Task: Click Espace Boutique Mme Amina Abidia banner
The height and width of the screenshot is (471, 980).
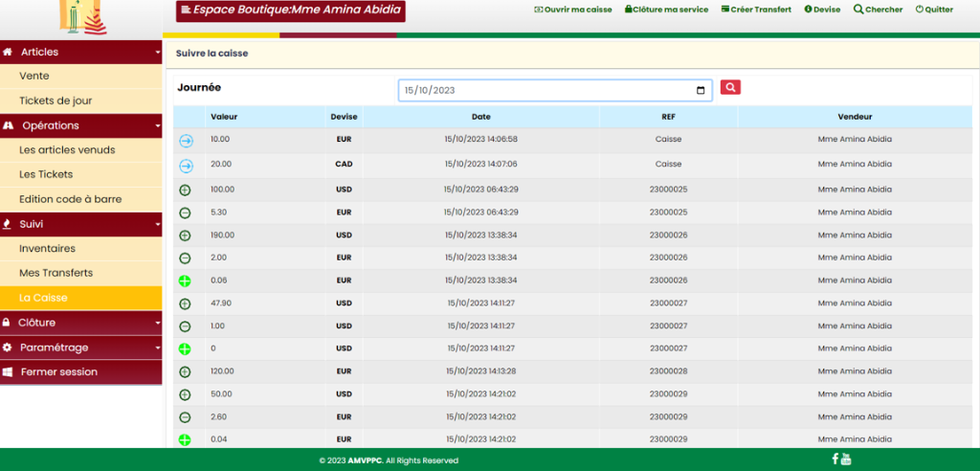Action: (x=291, y=11)
